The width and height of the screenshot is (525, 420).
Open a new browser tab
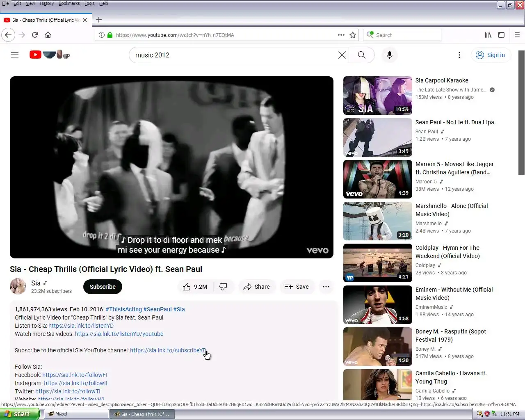(x=99, y=20)
